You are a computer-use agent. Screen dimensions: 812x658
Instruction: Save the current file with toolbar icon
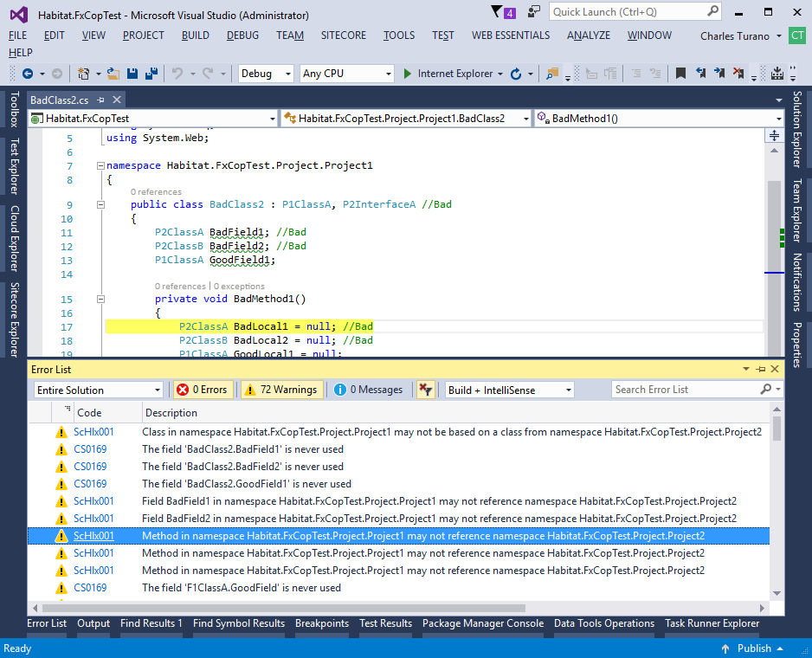[x=132, y=74]
